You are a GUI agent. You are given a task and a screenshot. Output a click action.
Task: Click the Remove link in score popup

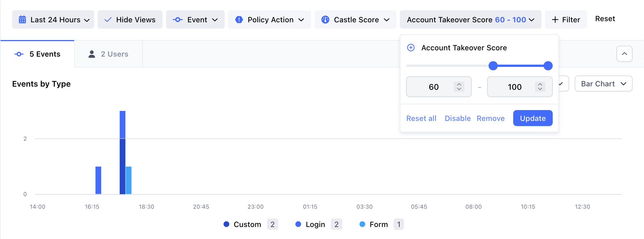pyautogui.click(x=491, y=118)
